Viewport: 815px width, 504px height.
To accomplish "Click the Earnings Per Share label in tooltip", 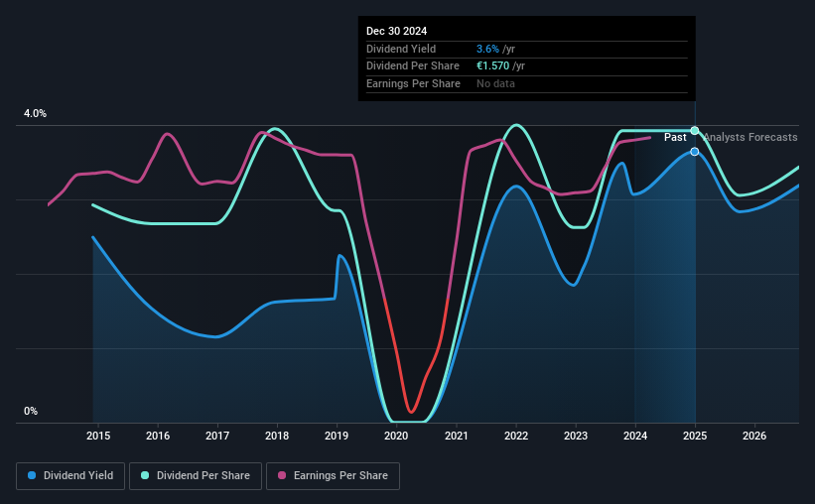I will point(413,83).
